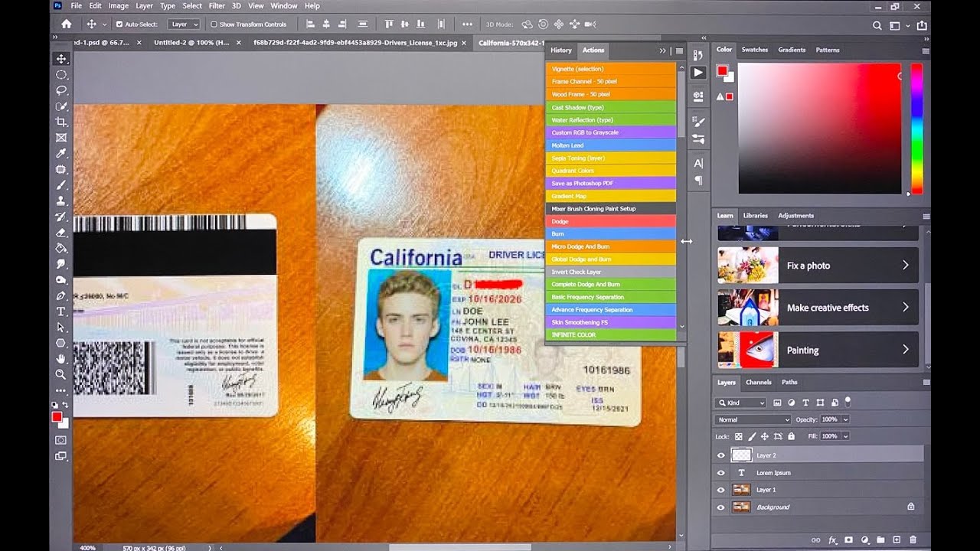980x551 pixels.
Task: Toggle visibility of Layer 1
Action: pos(720,490)
